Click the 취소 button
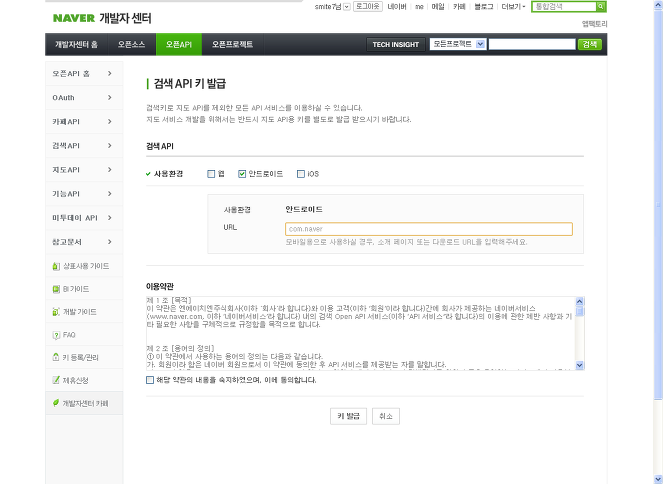Image resolution: width=663 pixels, height=484 pixels. tap(386, 416)
